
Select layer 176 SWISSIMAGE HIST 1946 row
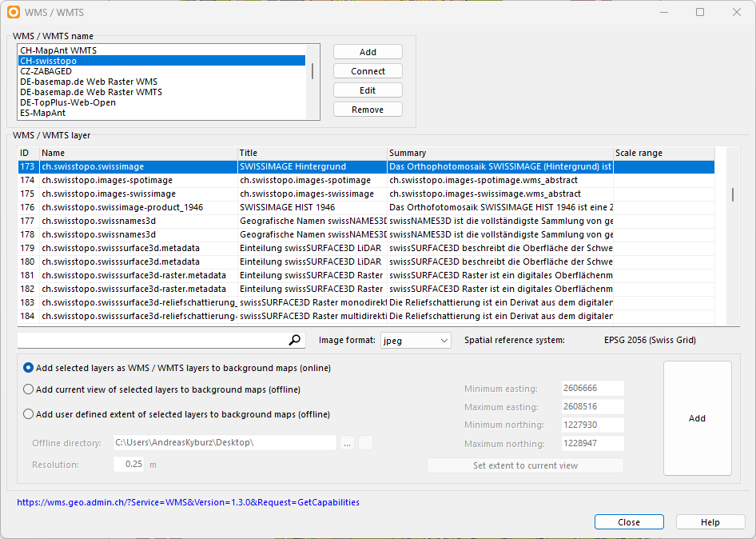tap(366, 207)
